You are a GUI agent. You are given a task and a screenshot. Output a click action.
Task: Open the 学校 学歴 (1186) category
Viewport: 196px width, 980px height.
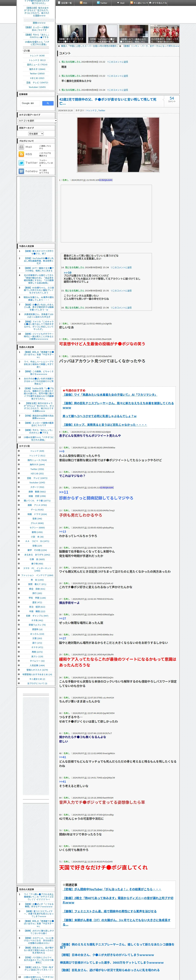point(37,598)
